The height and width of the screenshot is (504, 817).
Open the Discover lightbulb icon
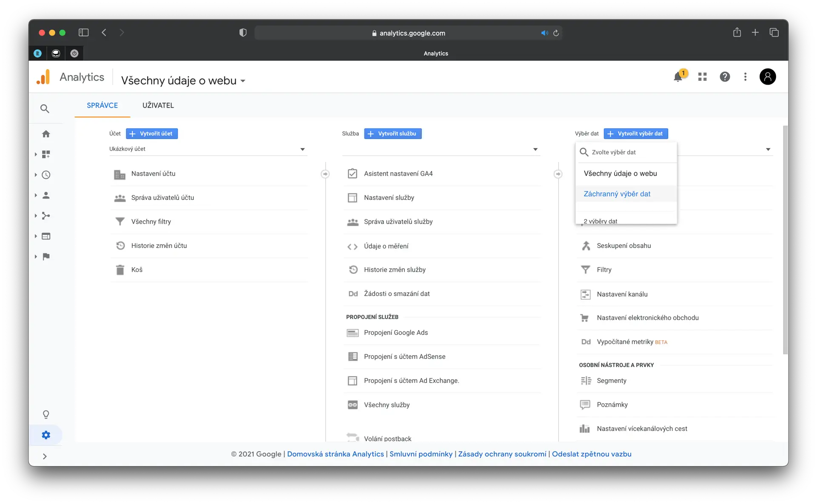point(46,414)
